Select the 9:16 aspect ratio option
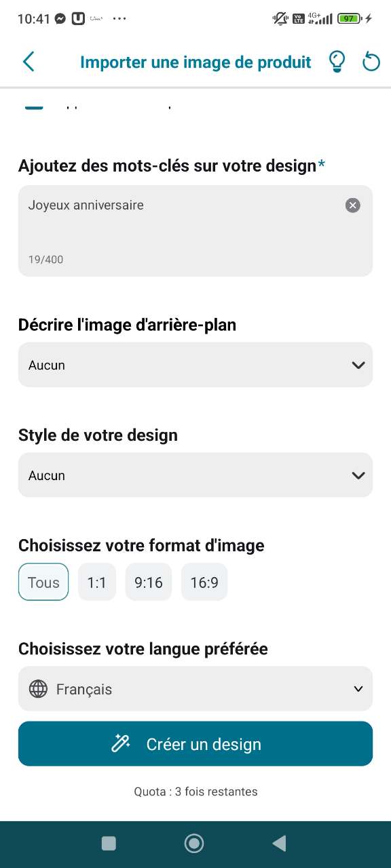 148,582
